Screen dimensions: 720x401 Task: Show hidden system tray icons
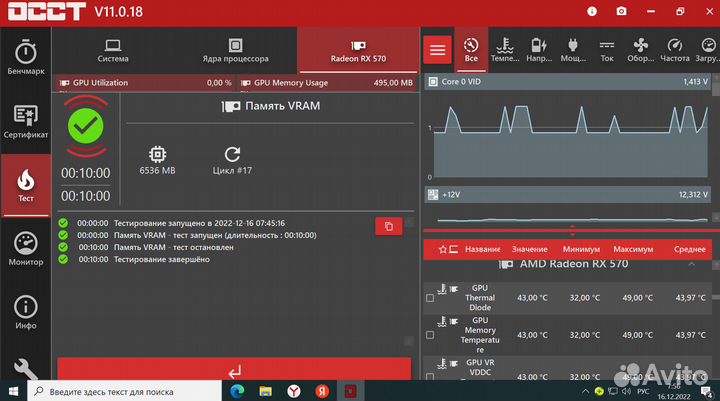tap(585, 391)
